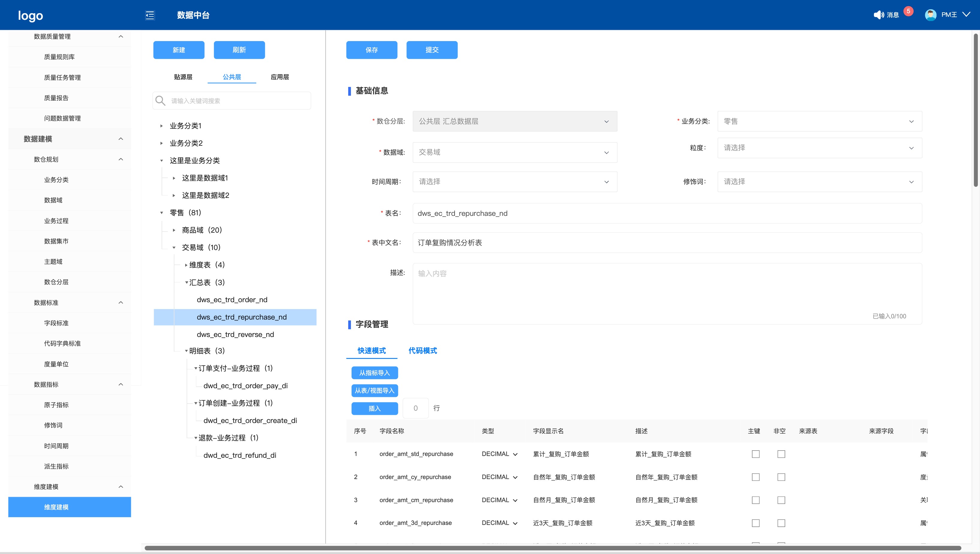
Task: Select the 快速模式 tab
Action: click(x=372, y=350)
